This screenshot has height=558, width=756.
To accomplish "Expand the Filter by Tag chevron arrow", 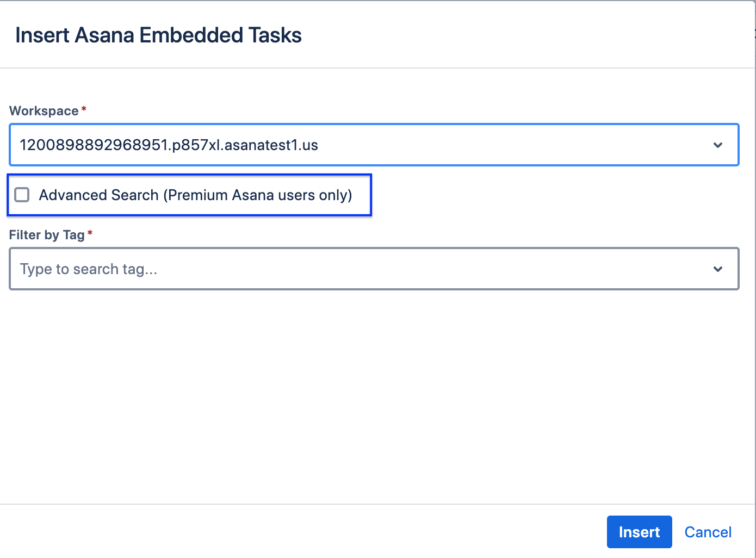I will click(x=718, y=269).
